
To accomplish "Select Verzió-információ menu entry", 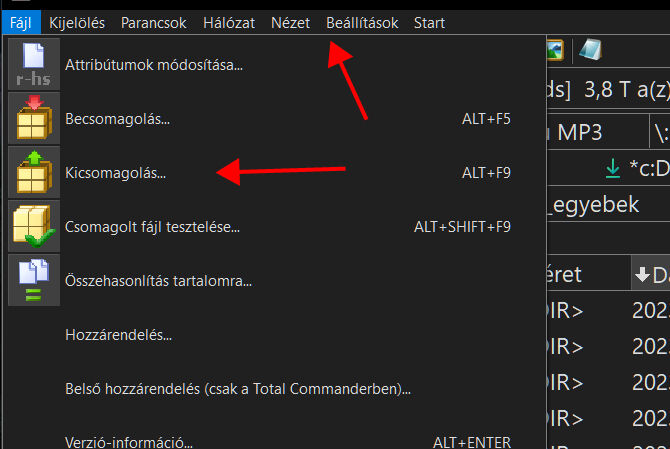I will tap(128, 441).
